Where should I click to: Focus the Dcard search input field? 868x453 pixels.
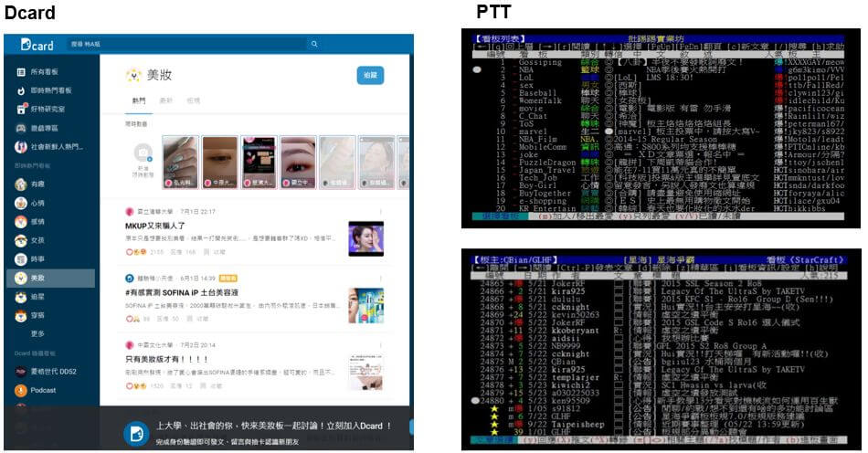[x=187, y=44]
